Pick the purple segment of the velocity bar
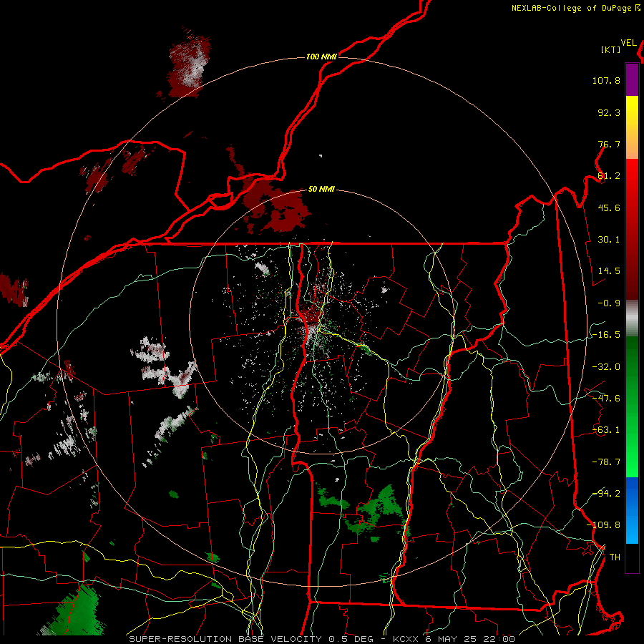This screenshot has width=644, height=644. [x=632, y=79]
